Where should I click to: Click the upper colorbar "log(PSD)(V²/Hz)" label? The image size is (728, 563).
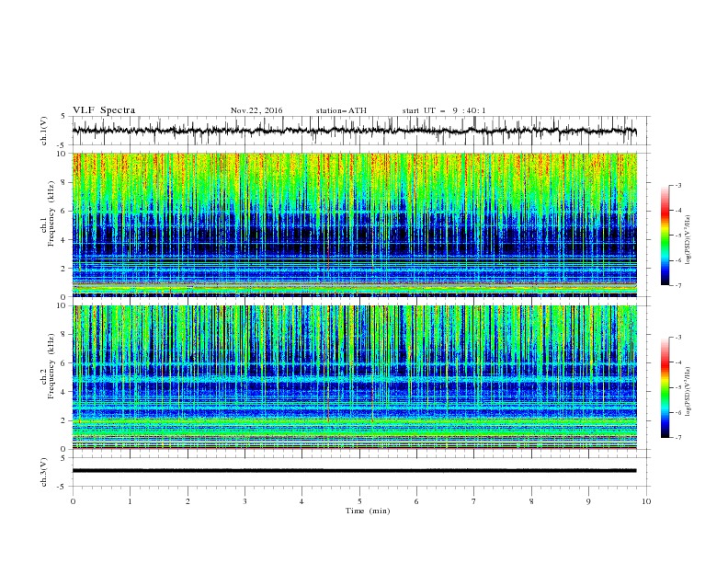688,240
